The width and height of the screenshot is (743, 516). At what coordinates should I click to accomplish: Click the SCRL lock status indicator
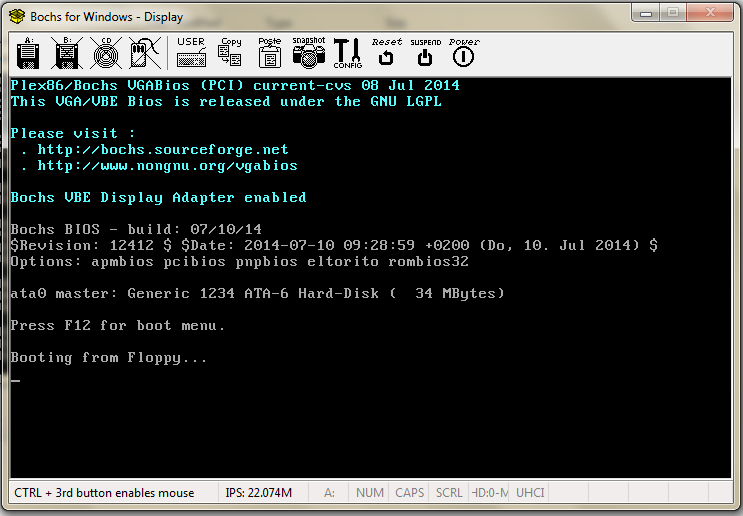449,493
